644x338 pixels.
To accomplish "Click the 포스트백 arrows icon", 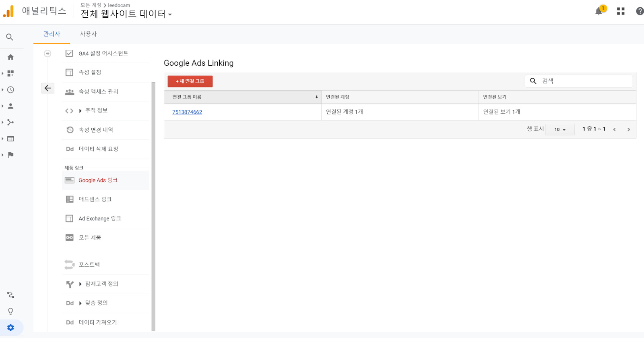I will point(70,265).
